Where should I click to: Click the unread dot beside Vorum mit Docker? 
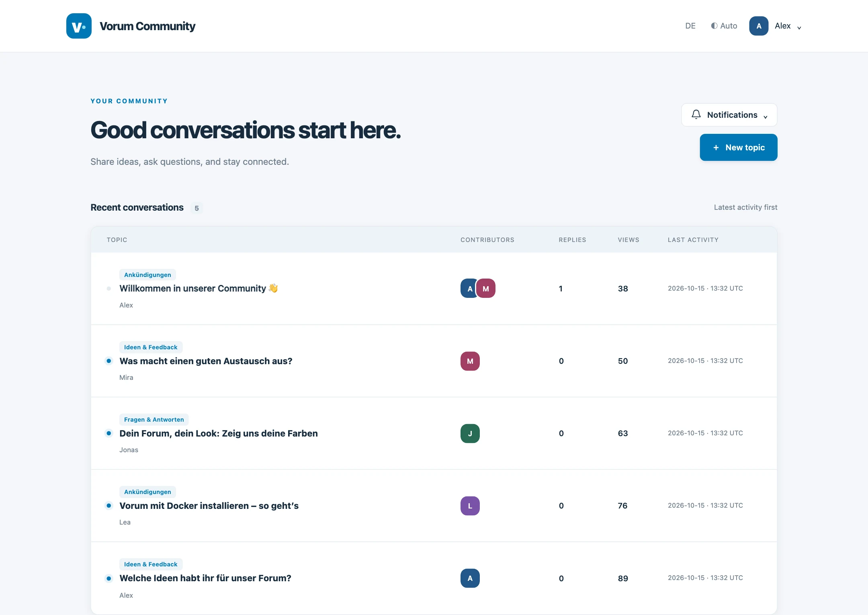[109, 506]
